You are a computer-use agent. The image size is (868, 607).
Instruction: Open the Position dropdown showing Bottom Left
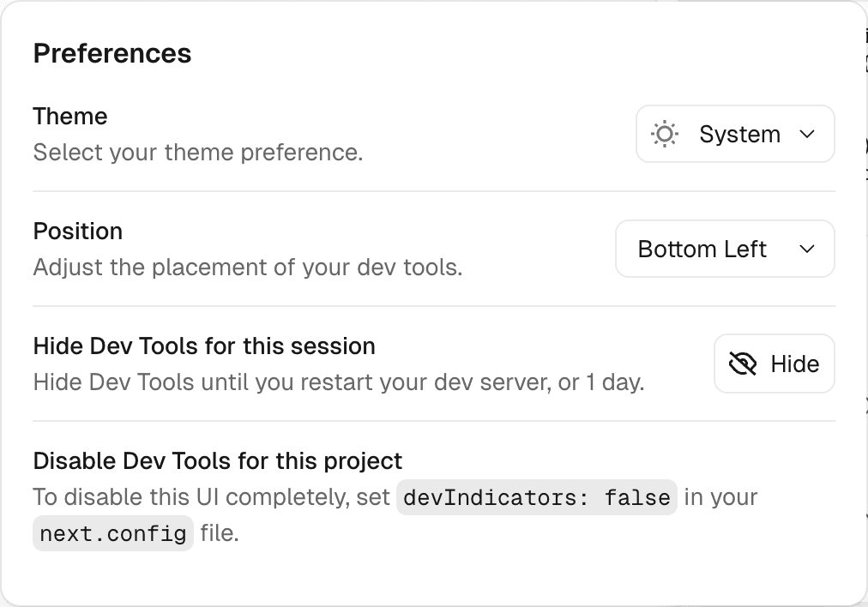point(725,249)
